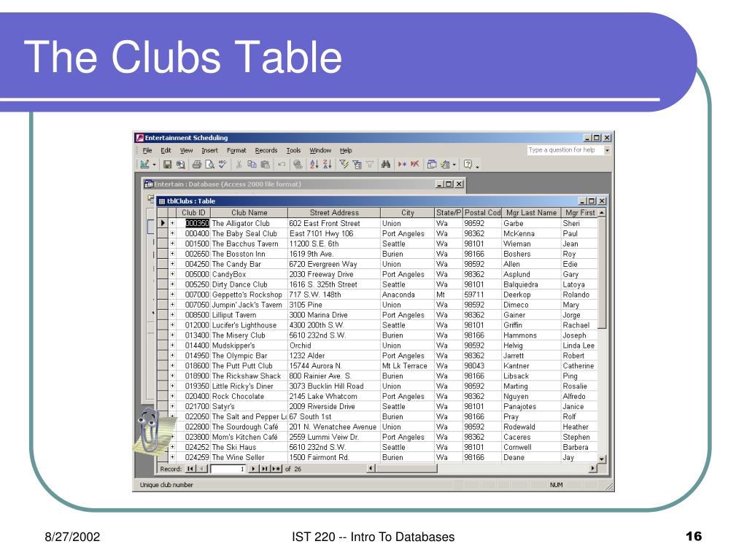Open the File menu
Viewport: 747px width, 560px height.
147,150
